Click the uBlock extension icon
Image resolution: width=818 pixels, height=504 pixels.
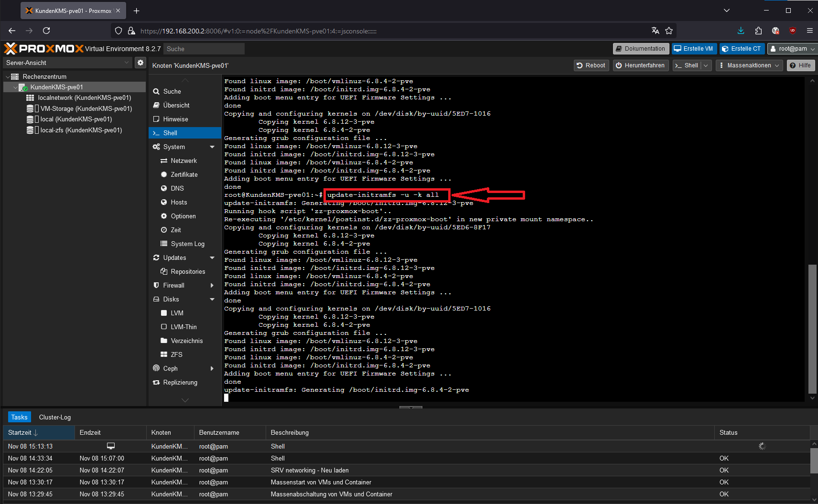tap(792, 31)
